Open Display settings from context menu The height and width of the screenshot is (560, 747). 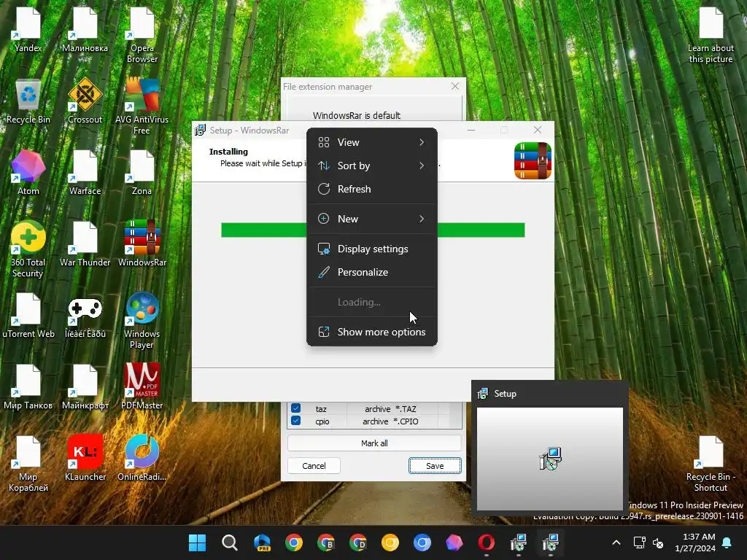371,249
